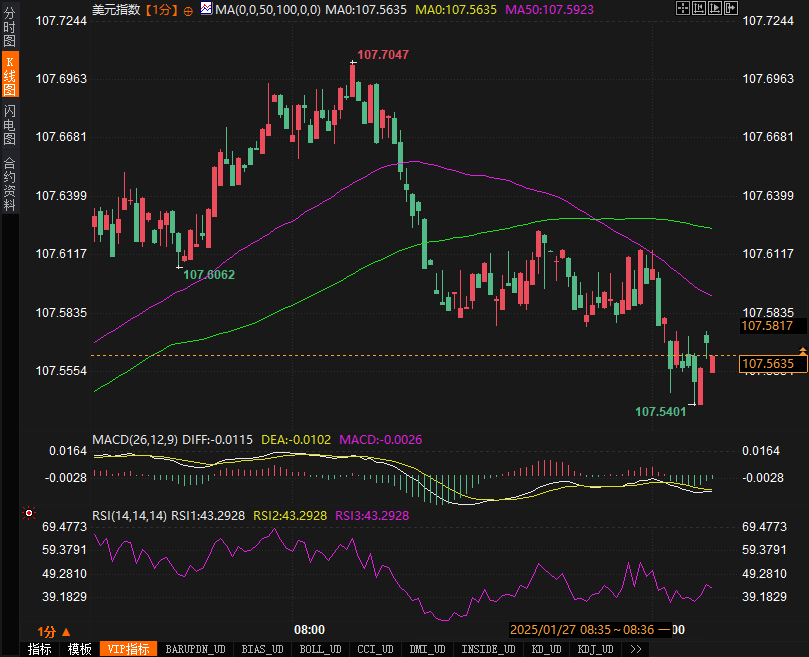Open the 闪电图 side tab

click(9, 123)
